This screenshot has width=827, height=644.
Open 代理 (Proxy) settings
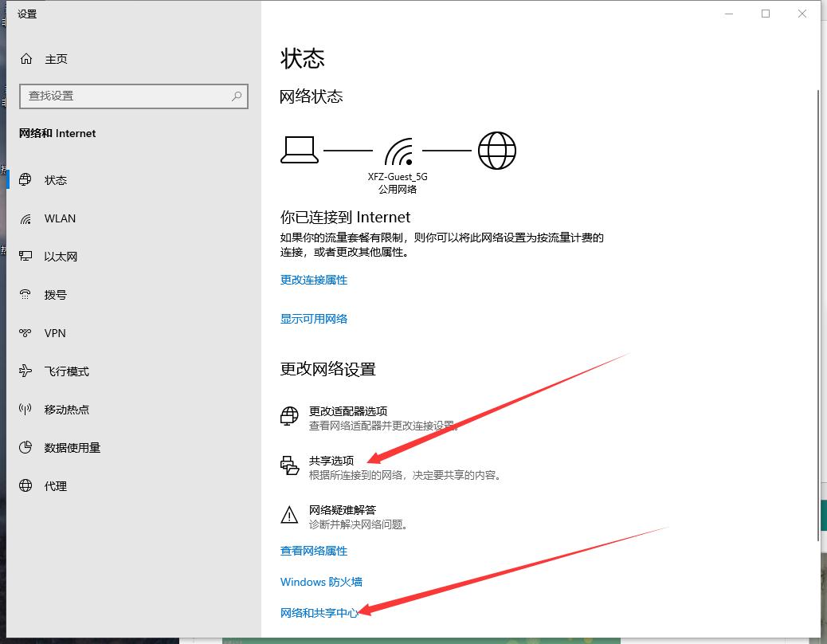(53, 485)
